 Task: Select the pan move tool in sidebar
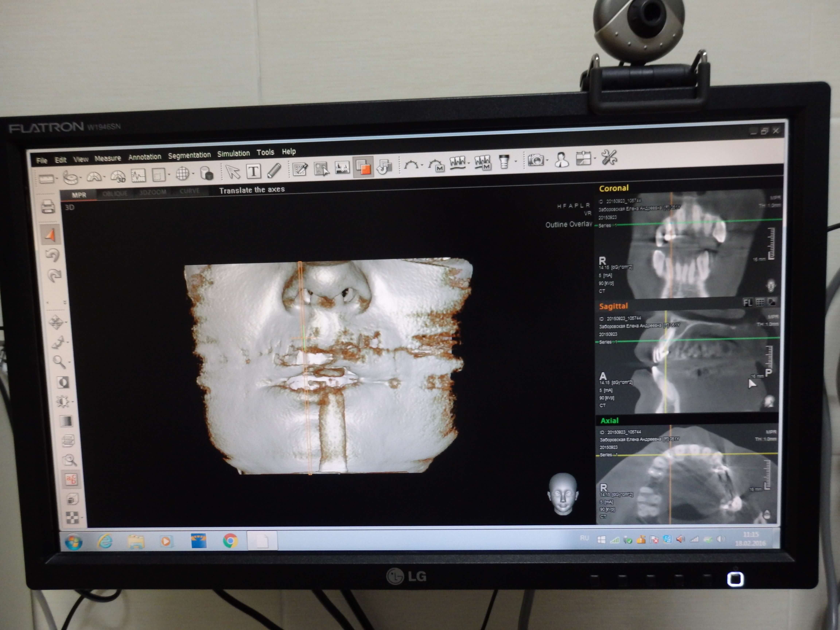click(x=56, y=322)
